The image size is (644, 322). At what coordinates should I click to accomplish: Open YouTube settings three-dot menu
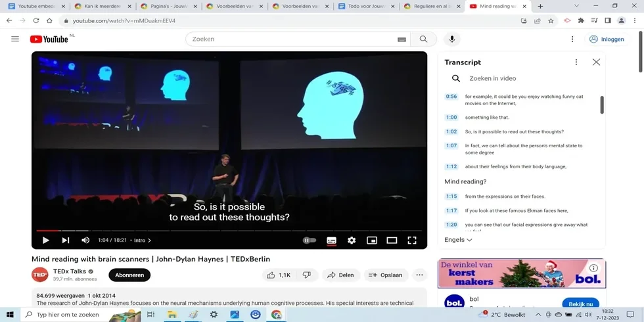click(572, 39)
